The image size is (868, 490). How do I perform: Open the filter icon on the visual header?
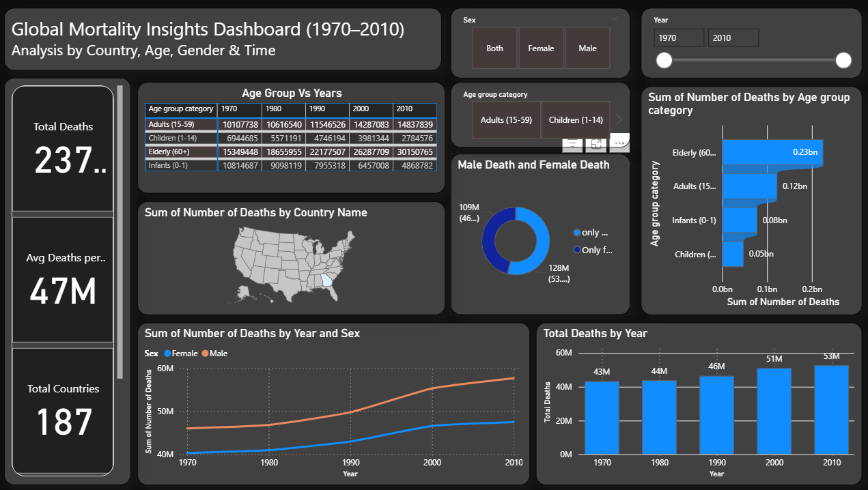[572, 144]
